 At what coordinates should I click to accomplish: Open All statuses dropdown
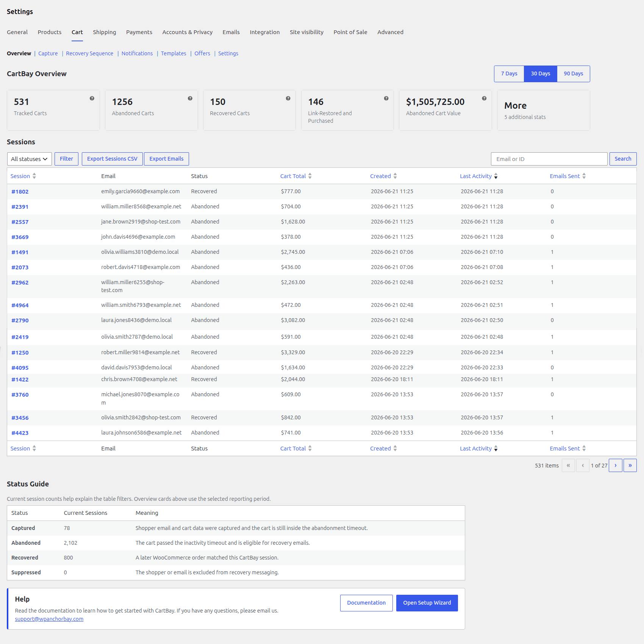(30, 159)
